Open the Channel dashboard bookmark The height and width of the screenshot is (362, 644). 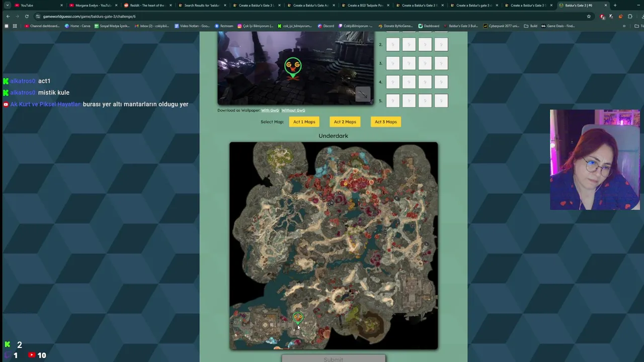pyautogui.click(x=42, y=26)
